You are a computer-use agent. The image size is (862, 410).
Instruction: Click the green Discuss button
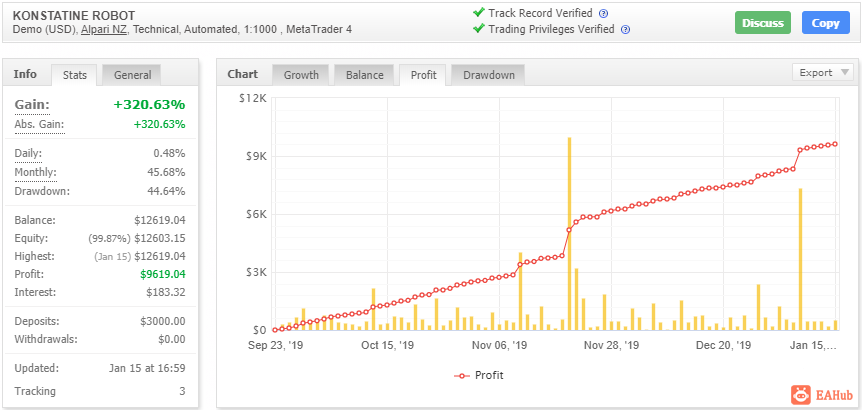762,23
